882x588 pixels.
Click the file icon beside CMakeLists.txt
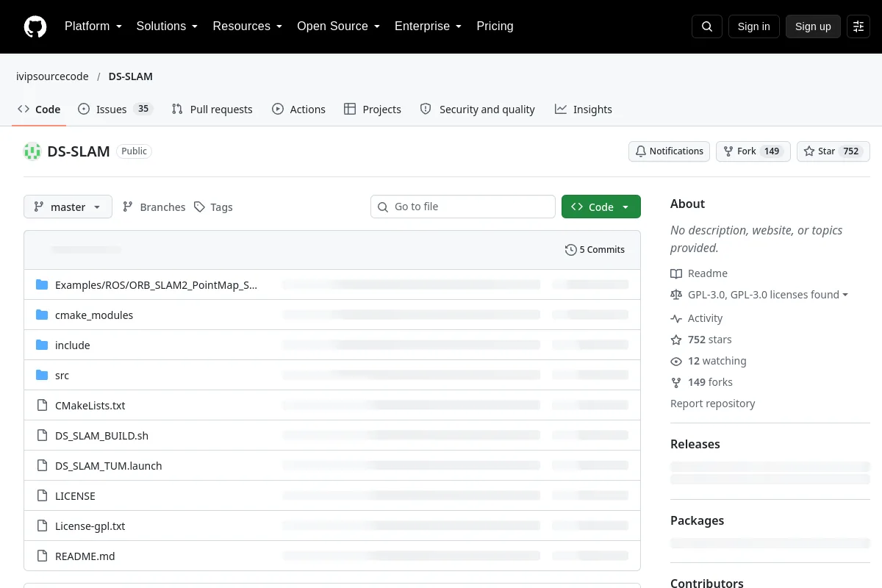click(x=42, y=405)
